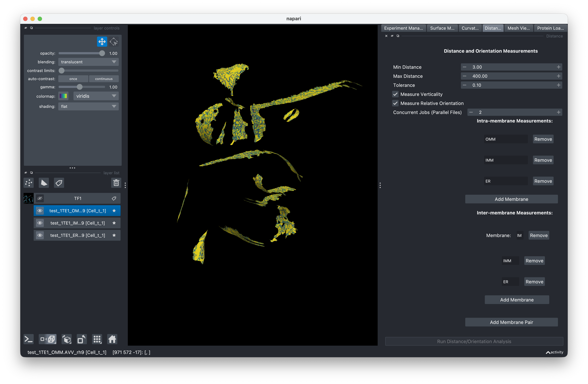Decrease Max Distance with minus
Screen dimensions: 588x384
(x=465, y=76)
